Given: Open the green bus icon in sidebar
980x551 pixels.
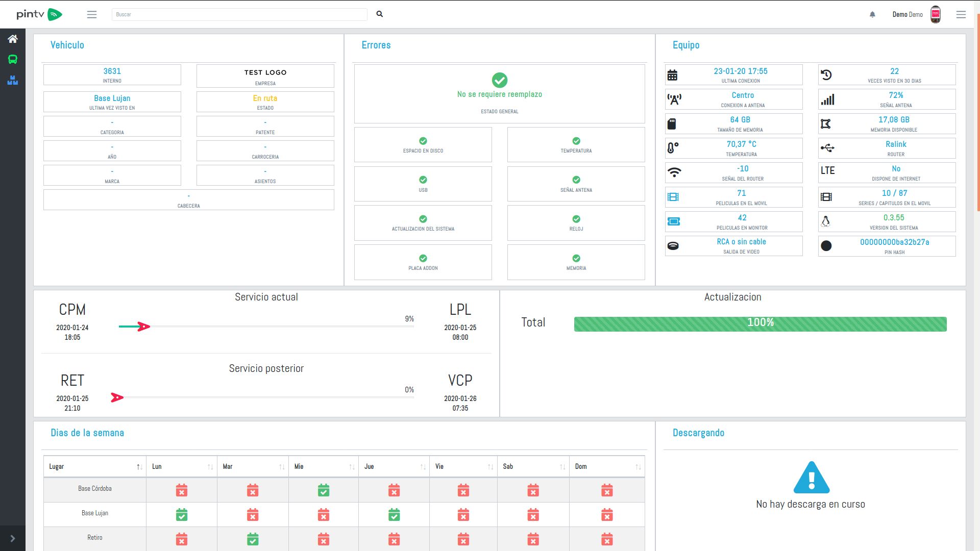Looking at the screenshot, I should pos(13,60).
